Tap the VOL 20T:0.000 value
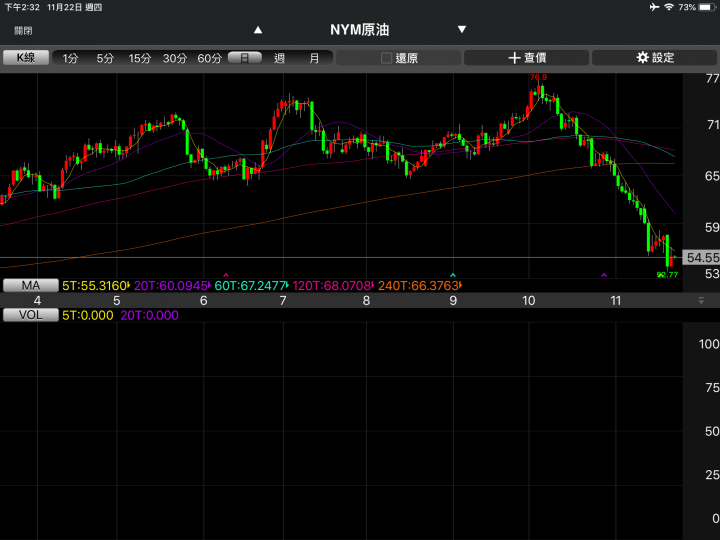 pyautogui.click(x=149, y=315)
